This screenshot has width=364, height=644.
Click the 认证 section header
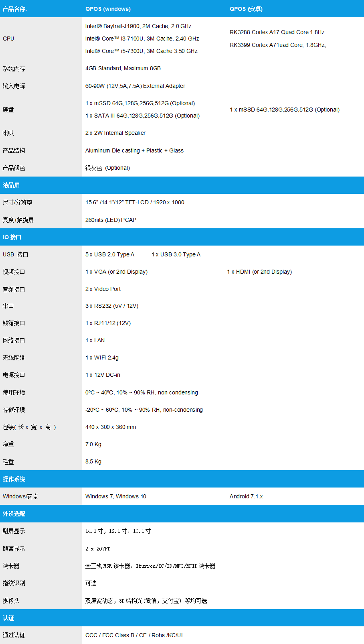[8, 618]
